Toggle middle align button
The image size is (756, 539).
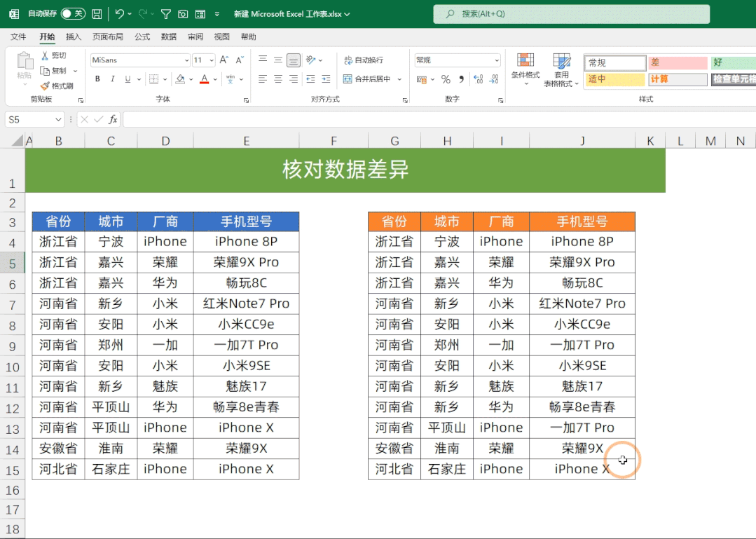click(x=278, y=60)
